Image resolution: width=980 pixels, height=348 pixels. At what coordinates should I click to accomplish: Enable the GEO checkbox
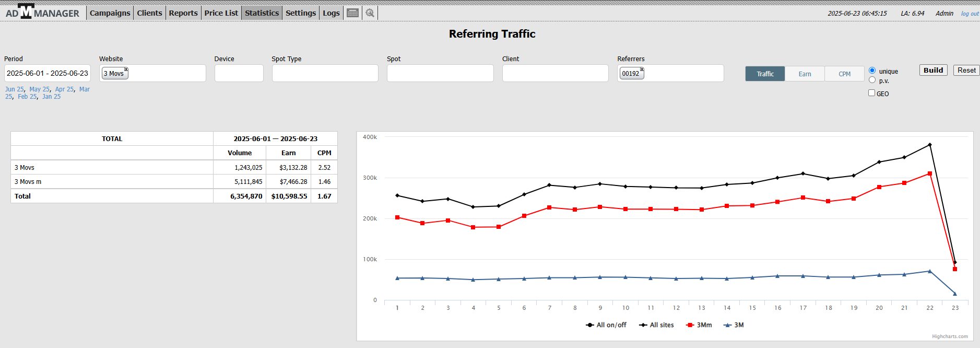pos(871,92)
